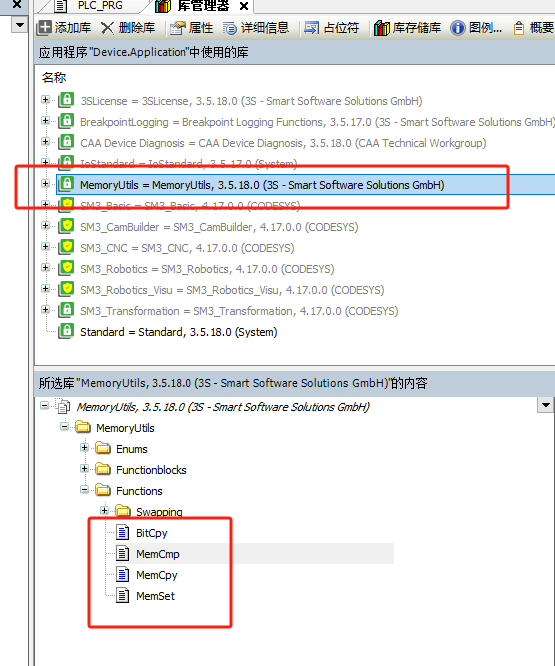Screen dimensions: 555x666
Task: Select the SM3_CamBuilder library row
Action: click(x=219, y=227)
